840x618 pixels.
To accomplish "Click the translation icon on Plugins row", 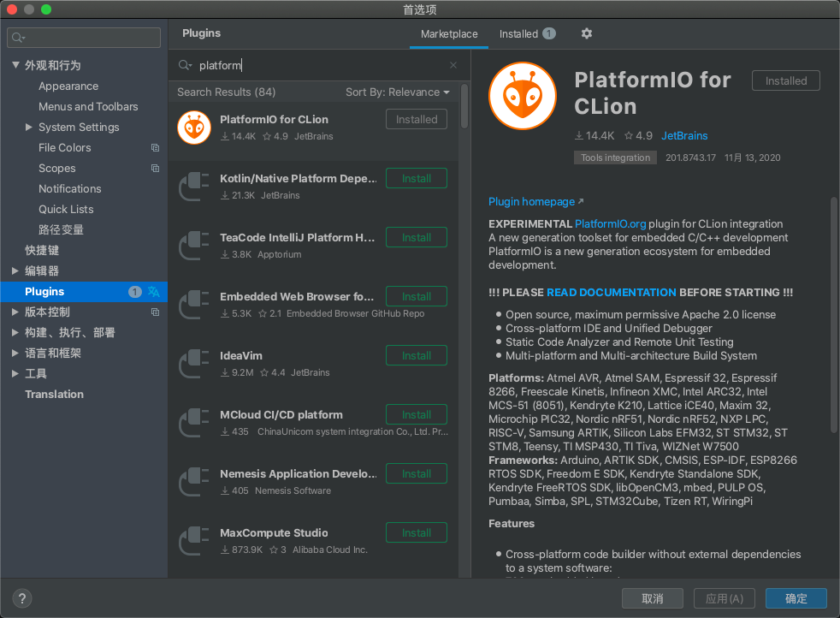I will (x=154, y=292).
